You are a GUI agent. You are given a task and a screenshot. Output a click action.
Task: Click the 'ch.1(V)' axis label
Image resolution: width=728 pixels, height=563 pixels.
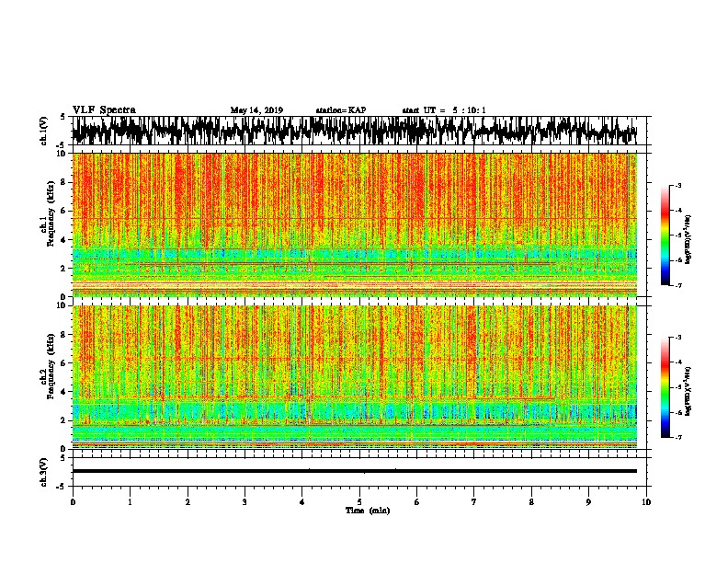tap(44, 131)
